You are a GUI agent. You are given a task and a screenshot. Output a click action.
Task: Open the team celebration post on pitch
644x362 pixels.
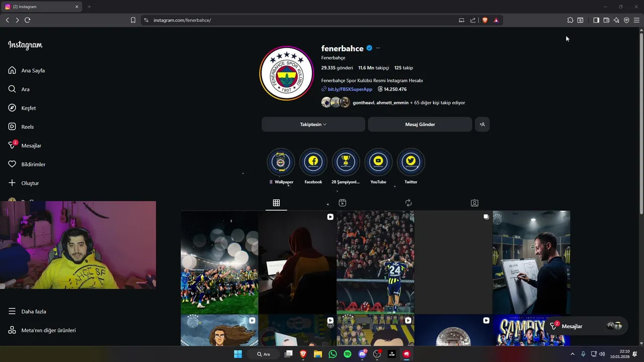coord(219,262)
